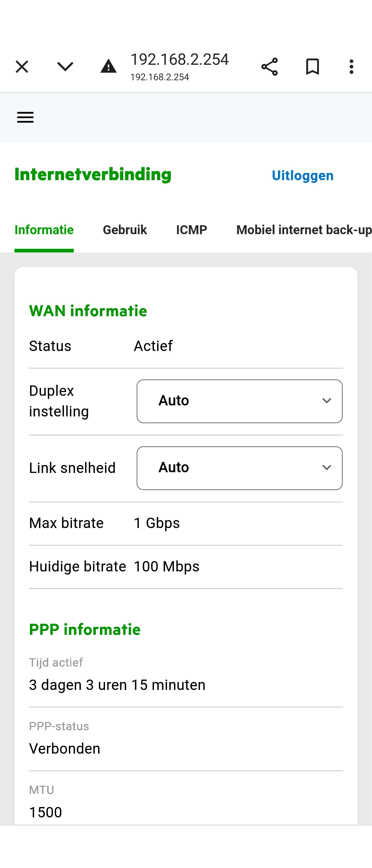Tap the downward chevron minimize icon
This screenshot has width=372, height=868.
65,66
